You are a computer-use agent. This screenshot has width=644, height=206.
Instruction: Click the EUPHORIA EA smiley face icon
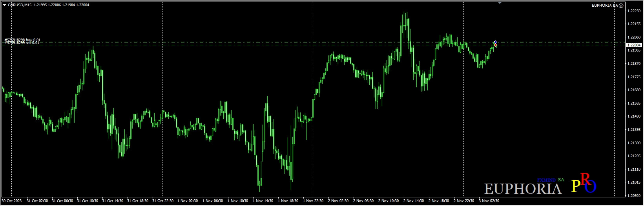tap(621, 6)
